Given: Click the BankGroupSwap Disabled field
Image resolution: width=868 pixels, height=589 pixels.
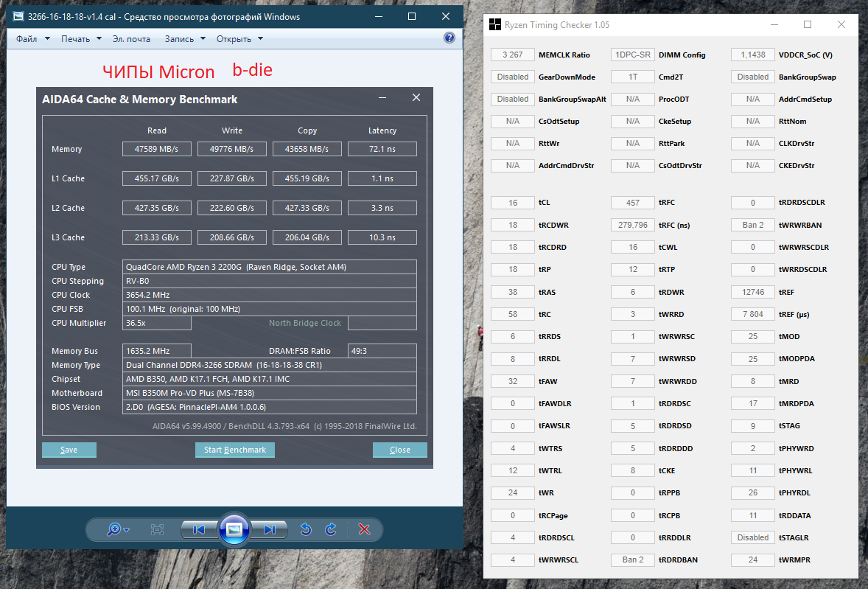Looking at the screenshot, I should pyautogui.click(x=753, y=77).
